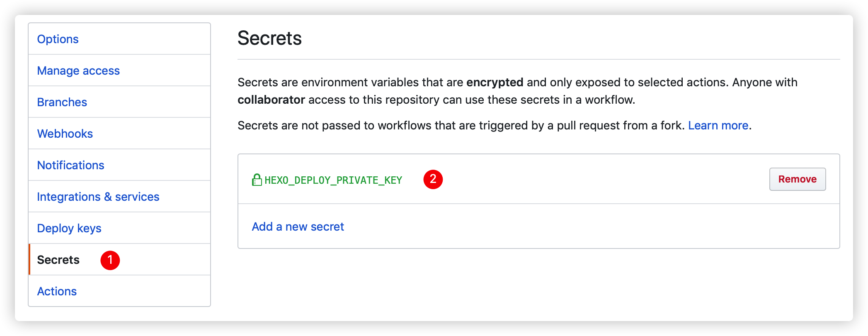Click the green lock icon beside the secret
This screenshot has height=336, width=868.
coord(257,180)
